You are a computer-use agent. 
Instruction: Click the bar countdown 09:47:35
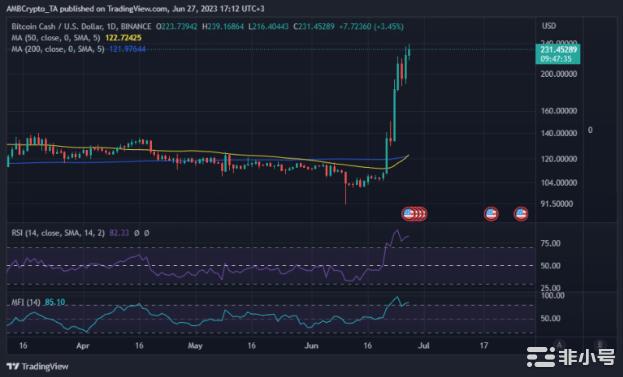[x=556, y=59]
